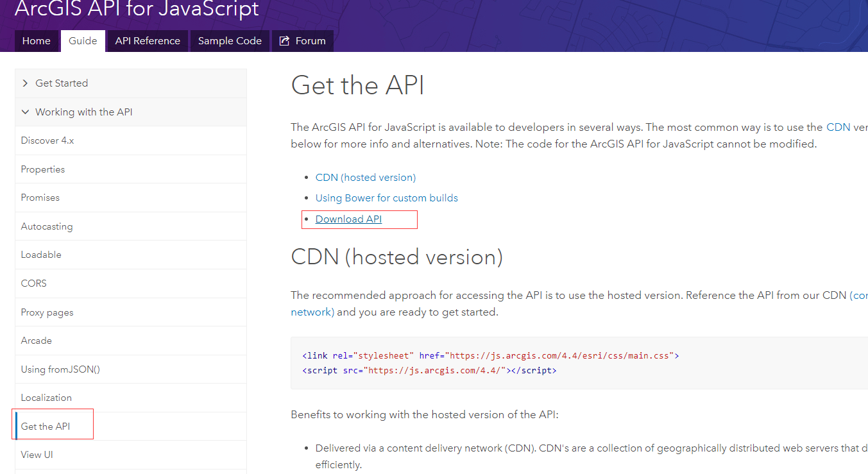Select the Guide tab
This screenshot has height=474, width=868.
(83, 41)
